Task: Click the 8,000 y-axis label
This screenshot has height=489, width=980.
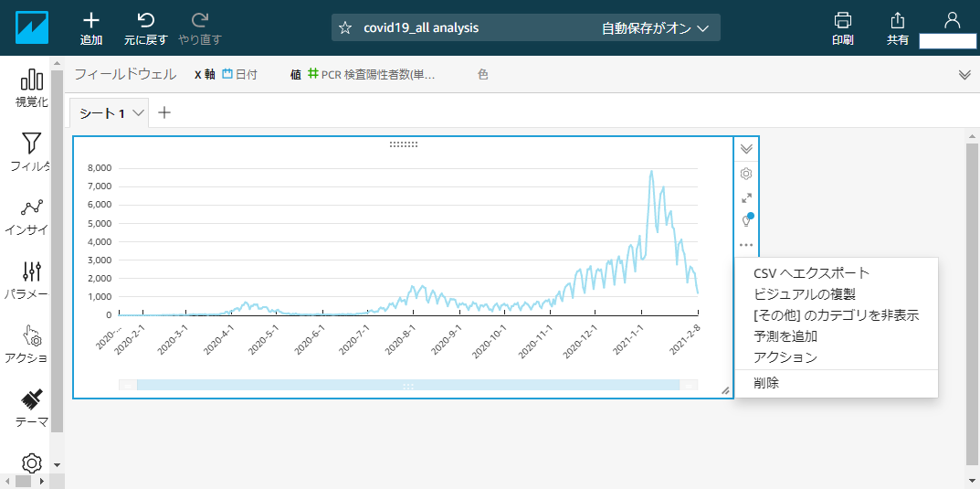Action: pyautogui.click(x=100, y=167)
